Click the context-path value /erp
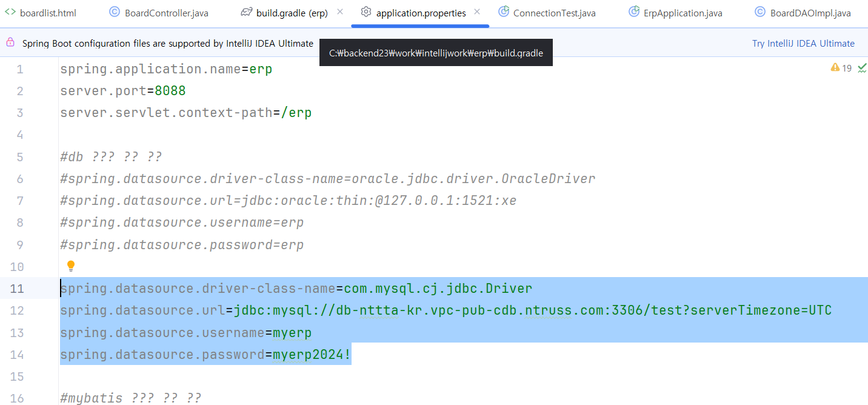This screenshot has height=405, width=868. click(296, 113)
